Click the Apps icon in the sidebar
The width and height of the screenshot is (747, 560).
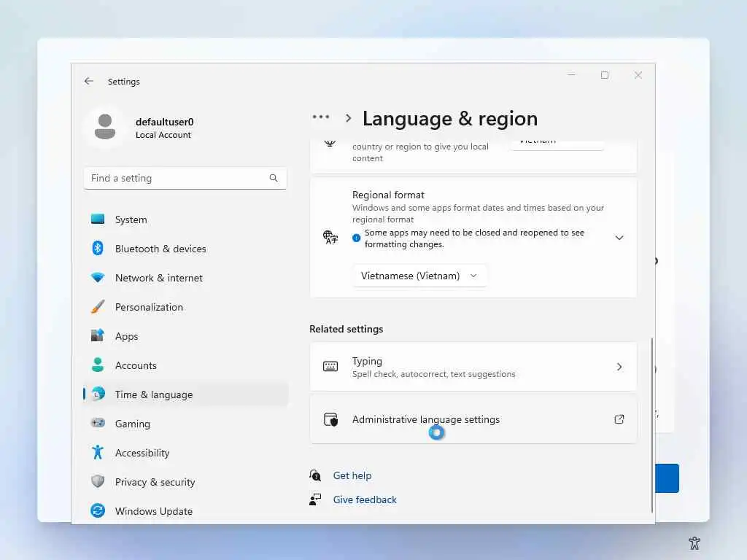[x=98, y=335]
